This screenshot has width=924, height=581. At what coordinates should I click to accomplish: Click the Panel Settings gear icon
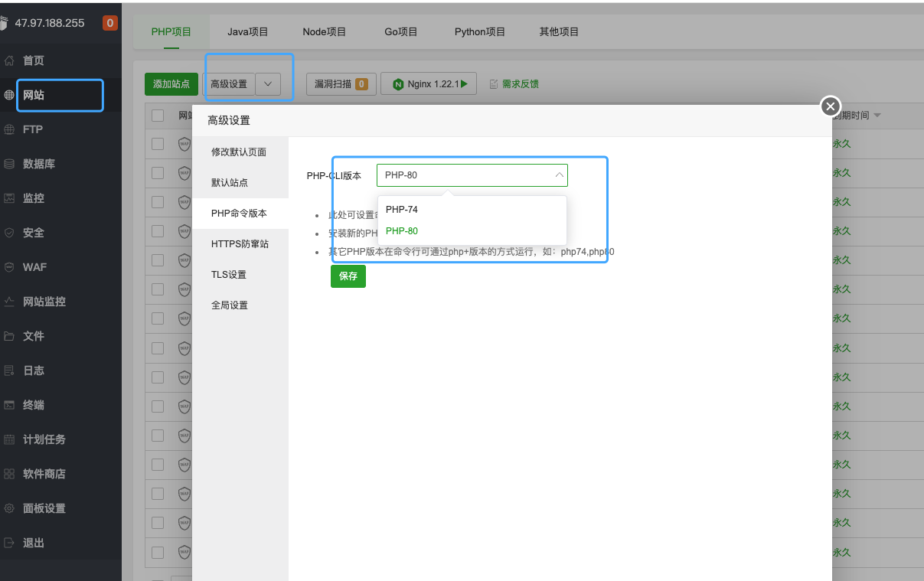pyautogui.click(x=9, y=508)
